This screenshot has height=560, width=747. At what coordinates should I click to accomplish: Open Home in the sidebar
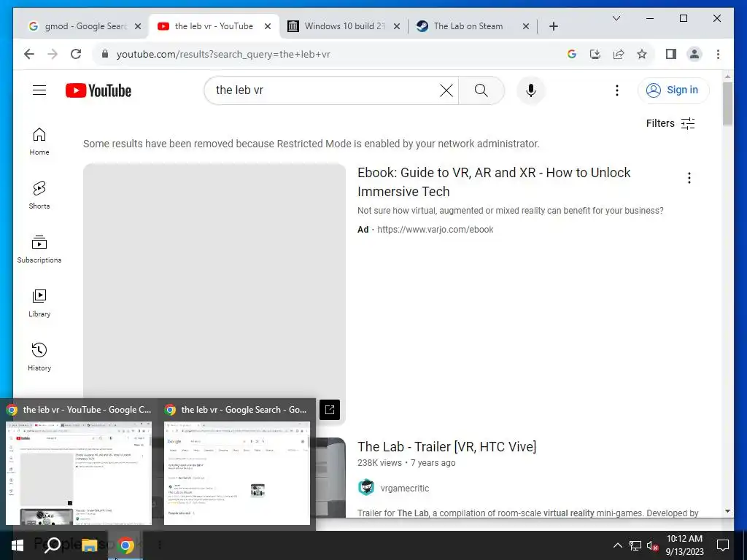39,141
